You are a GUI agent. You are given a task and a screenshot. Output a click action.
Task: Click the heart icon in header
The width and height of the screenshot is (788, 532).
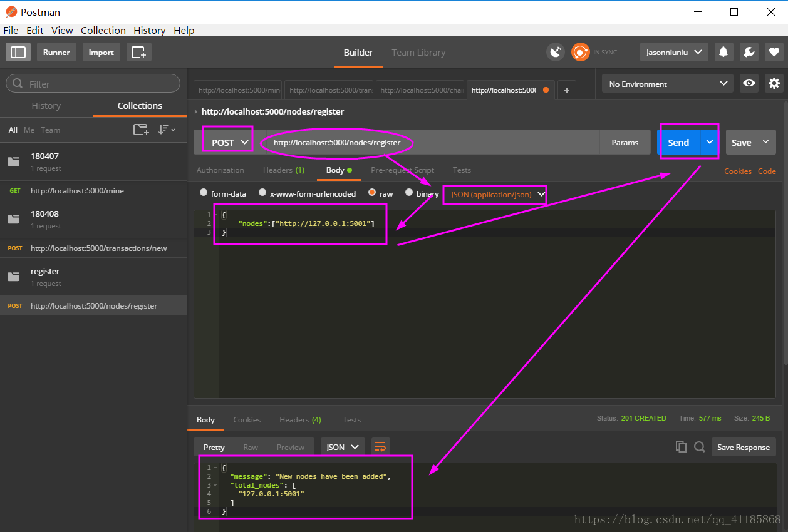[x=774, y=52]
